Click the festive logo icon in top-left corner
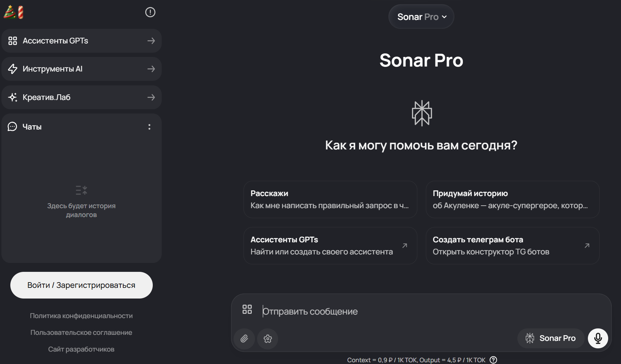The width and height of the screenshot is (621, 364). pos(14,12)
